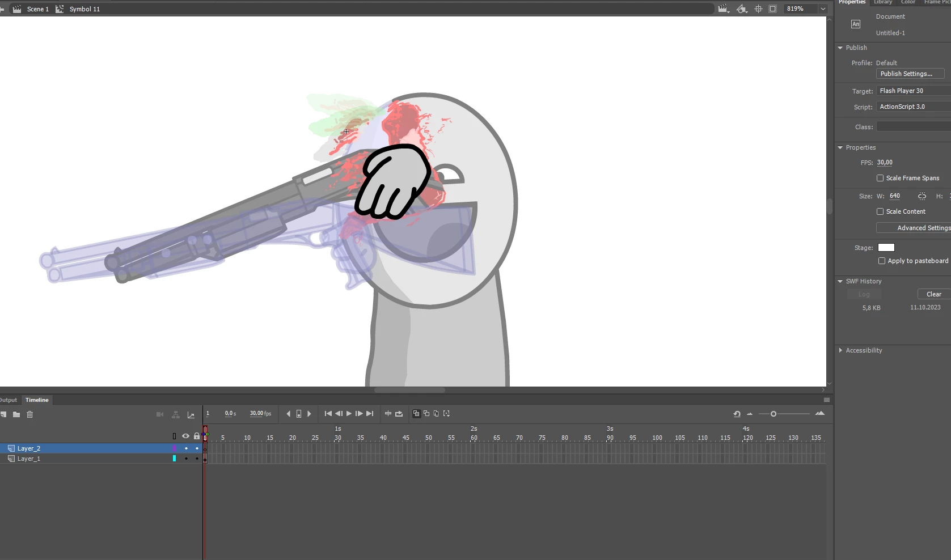The height and width of the screenshot is (560, 951).
Task: Insert keyframe using the center keyframe button
Action: [299, 414]
